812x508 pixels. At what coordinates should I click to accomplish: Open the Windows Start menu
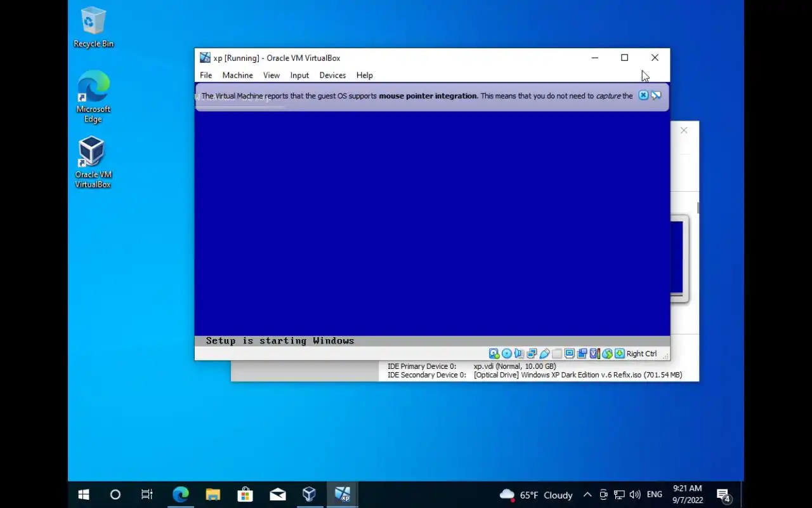83,495
